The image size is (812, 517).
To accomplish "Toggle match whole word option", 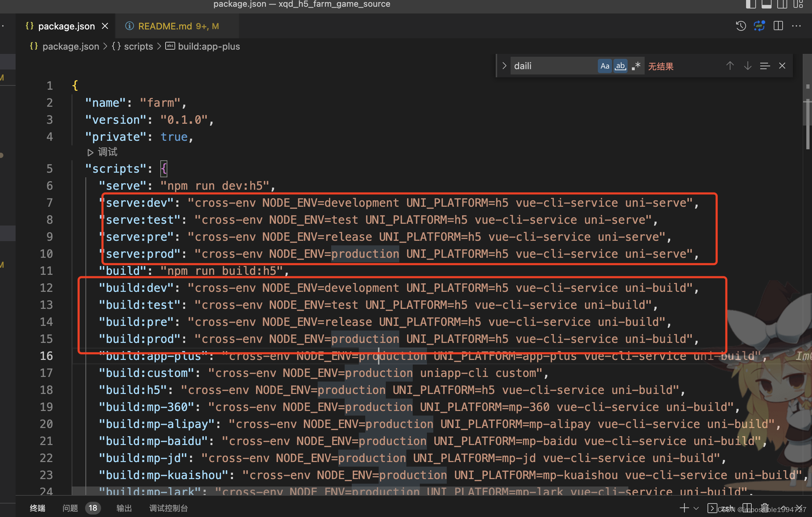I will [620, 66].
